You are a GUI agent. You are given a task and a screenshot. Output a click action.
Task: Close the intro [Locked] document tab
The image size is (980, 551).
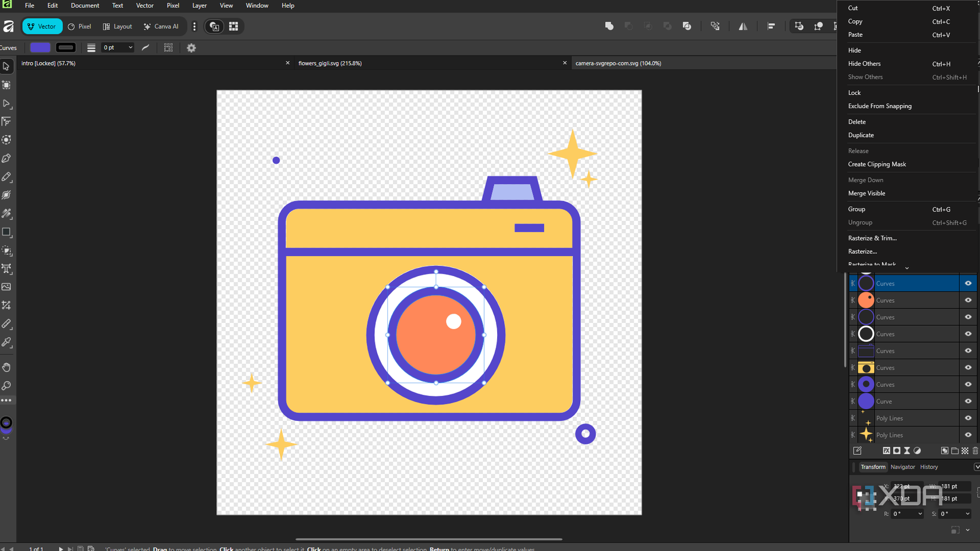coord(287,63)
